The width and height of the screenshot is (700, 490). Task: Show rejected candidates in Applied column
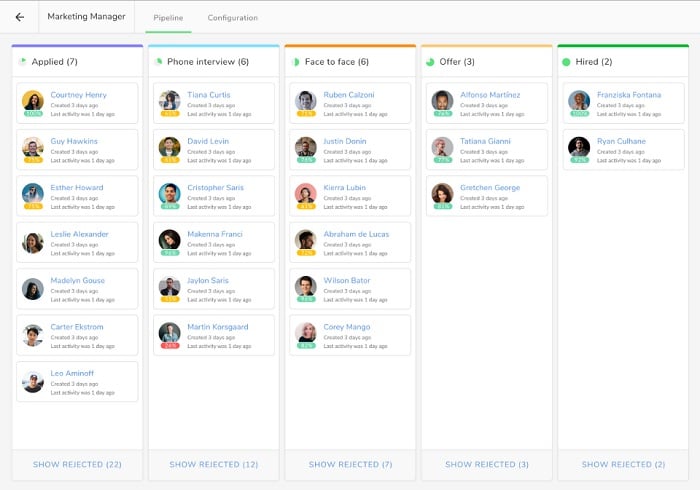tap(77, 464)
